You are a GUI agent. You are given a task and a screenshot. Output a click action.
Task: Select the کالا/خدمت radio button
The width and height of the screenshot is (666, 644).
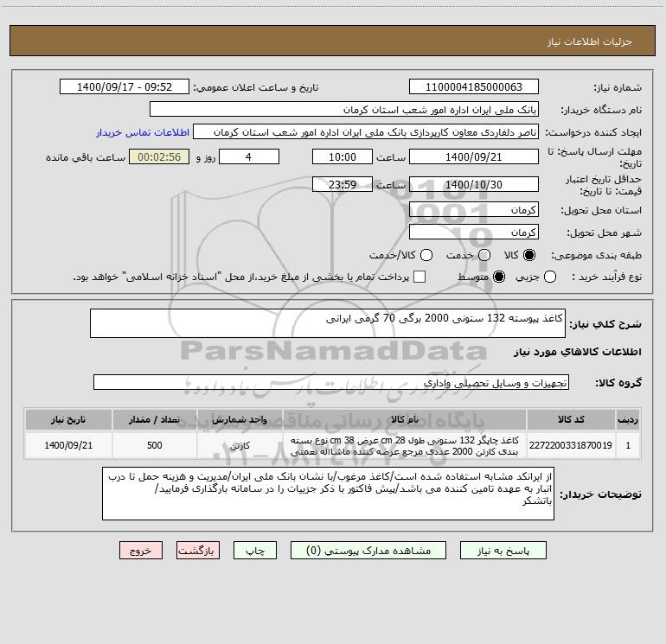click(x=426, y=255)
